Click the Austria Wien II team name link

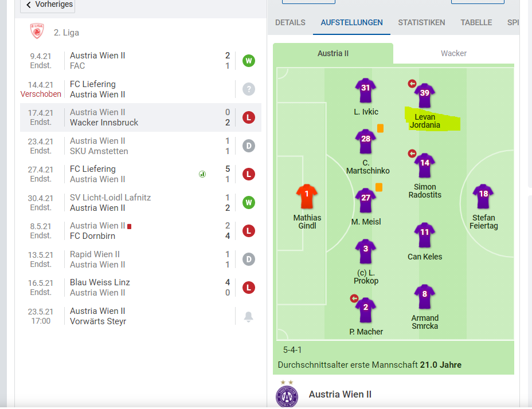(340, 395)
